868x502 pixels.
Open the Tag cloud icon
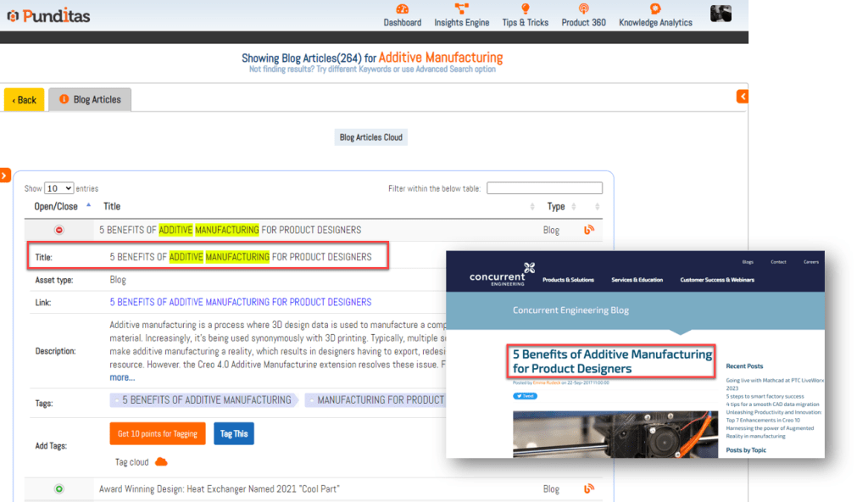[x=161, y=462]
